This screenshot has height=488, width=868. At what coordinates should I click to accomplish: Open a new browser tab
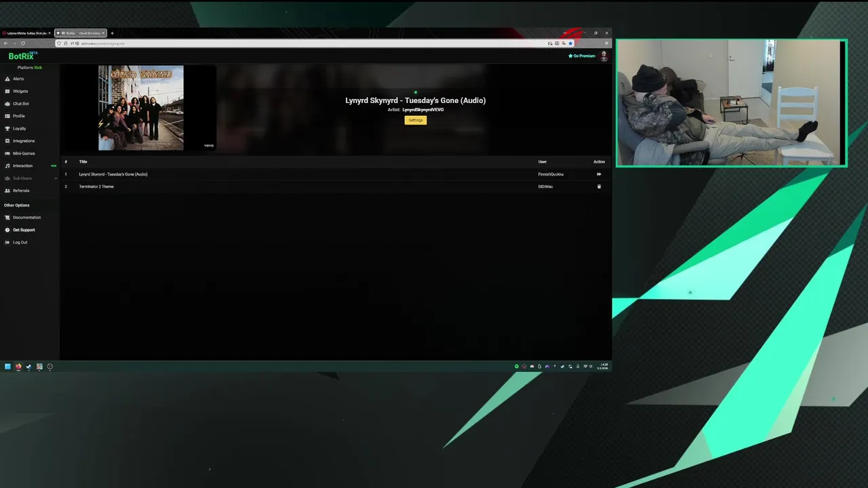[x=112, y=33]
